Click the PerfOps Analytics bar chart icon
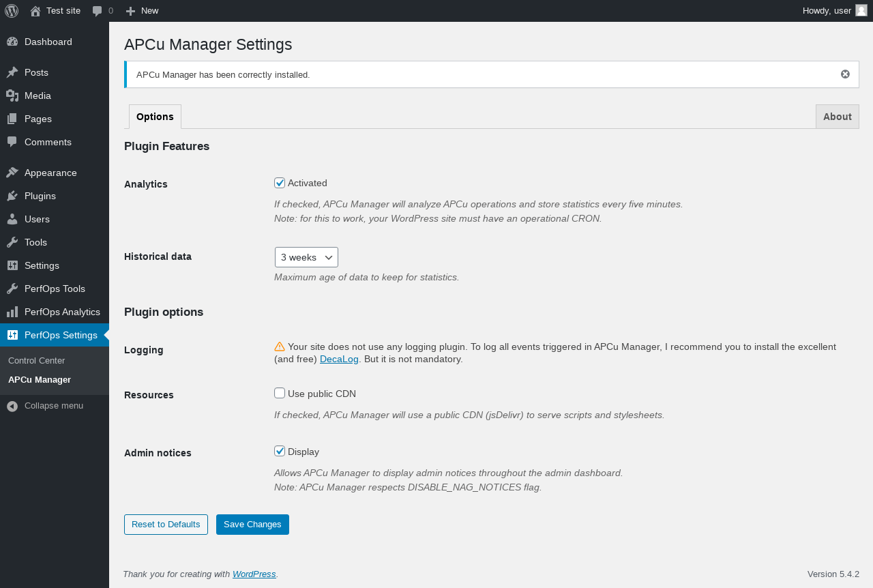Viewport: 873px width, 588px height. point(12,312)
